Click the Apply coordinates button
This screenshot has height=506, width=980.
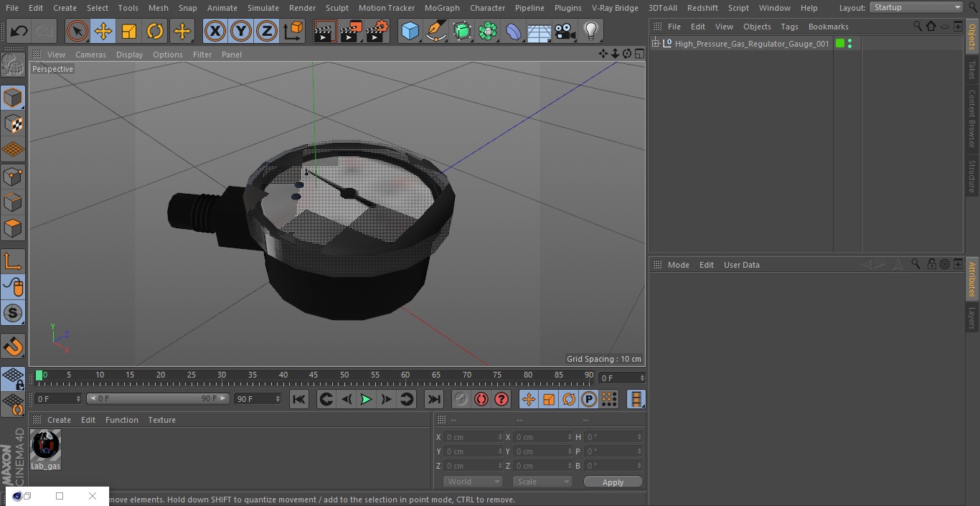pyautogui.click(x=613, y=482)
